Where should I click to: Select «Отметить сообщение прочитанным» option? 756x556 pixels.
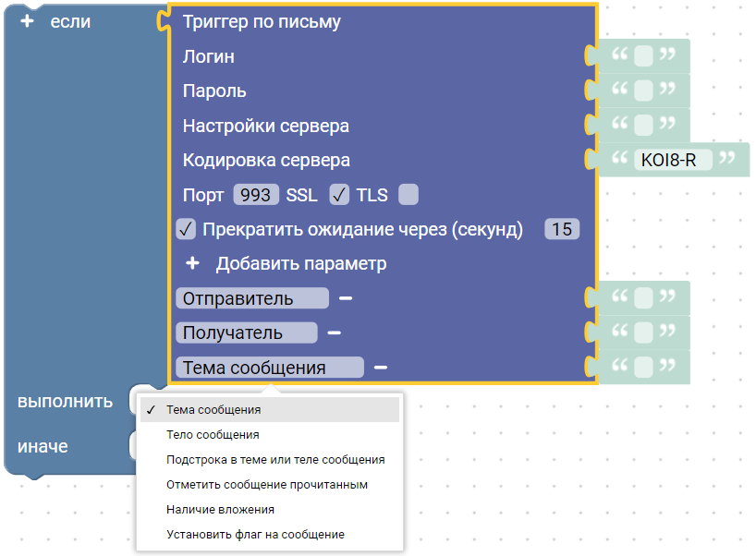(267, 484)
